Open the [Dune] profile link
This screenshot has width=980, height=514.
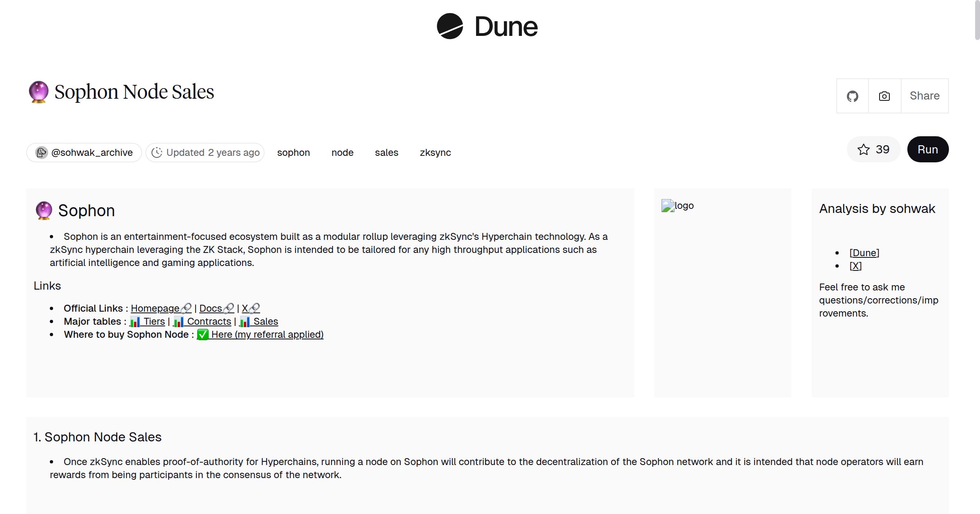tap(864, 253)
